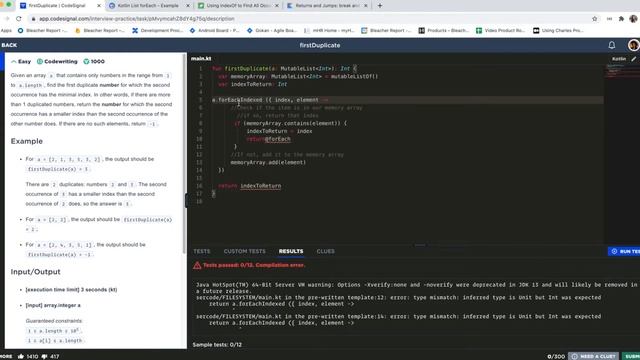Open the Development Proc... bookmark
640x360 pixels.
157,31
